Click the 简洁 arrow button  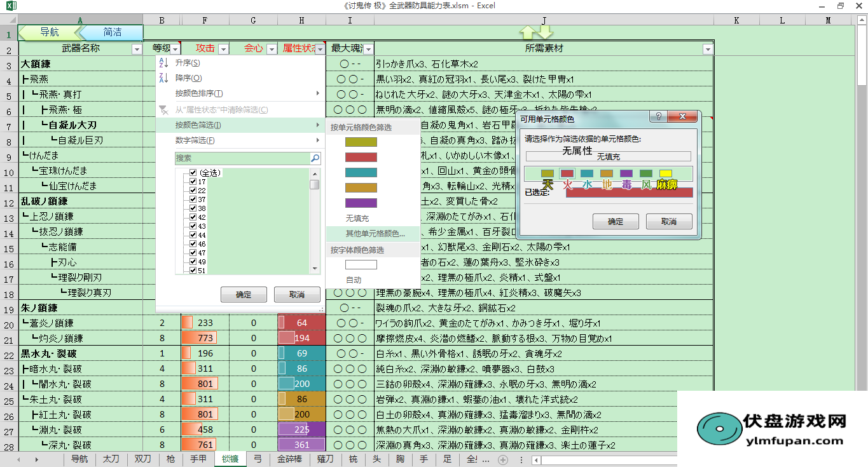click(111, 32)
